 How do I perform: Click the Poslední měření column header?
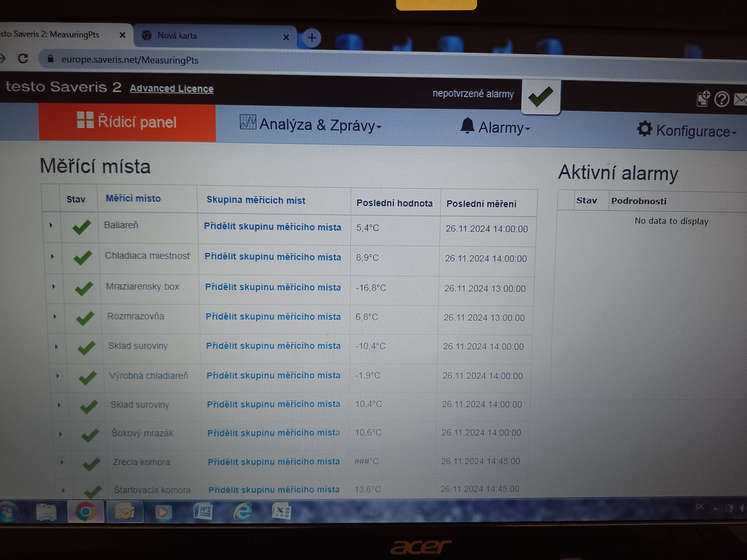click(481, 204)
